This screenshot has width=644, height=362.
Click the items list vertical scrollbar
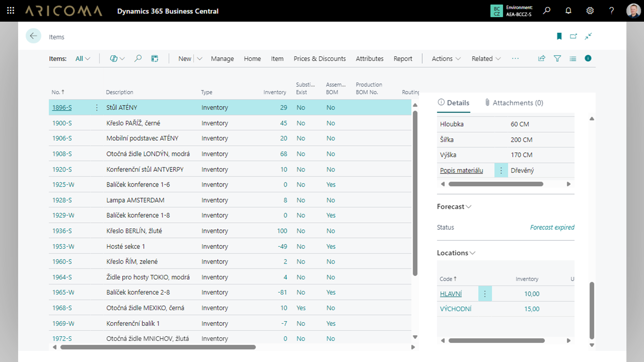coord(415,193)
